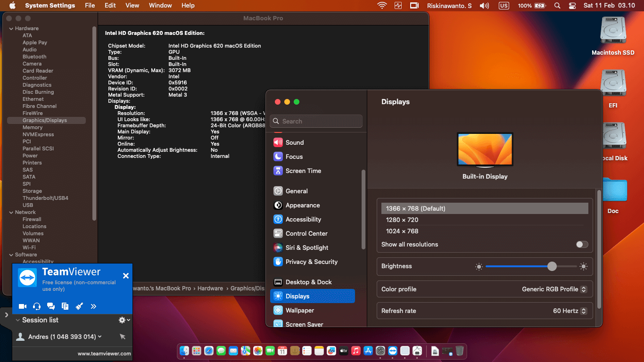The height and width of the screenshot is (362, 644).
Task: Open Launchpad in the Dock
Action: pos(197,351)
